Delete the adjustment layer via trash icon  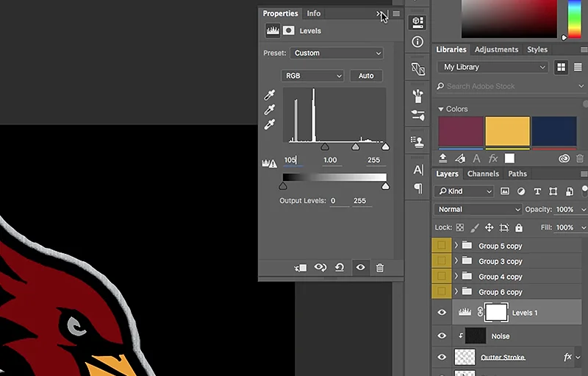coord(380,268)
